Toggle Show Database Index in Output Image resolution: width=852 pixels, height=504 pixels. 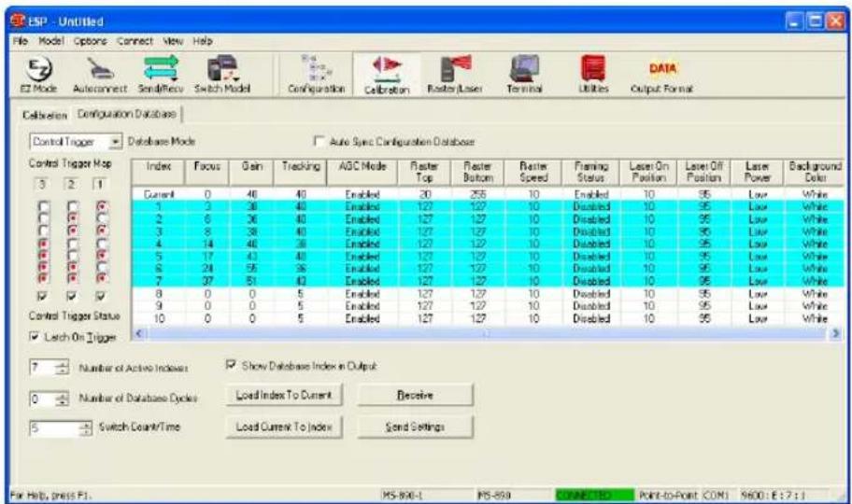(231, 366)
